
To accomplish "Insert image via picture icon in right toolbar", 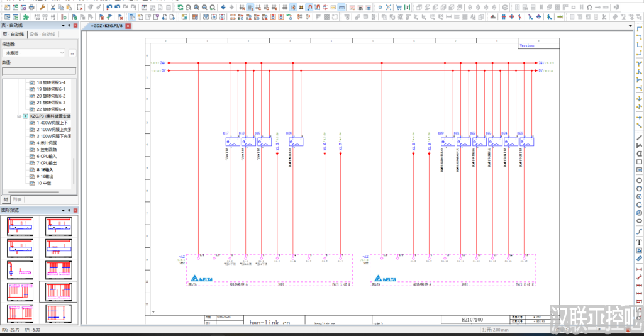I will click(x=639, y=250).
